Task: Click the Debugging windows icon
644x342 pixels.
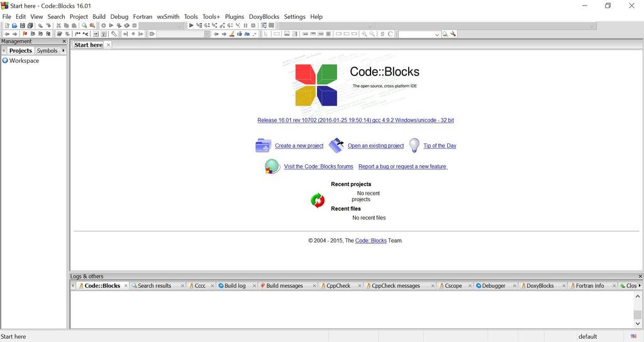Action: (264, 25)
